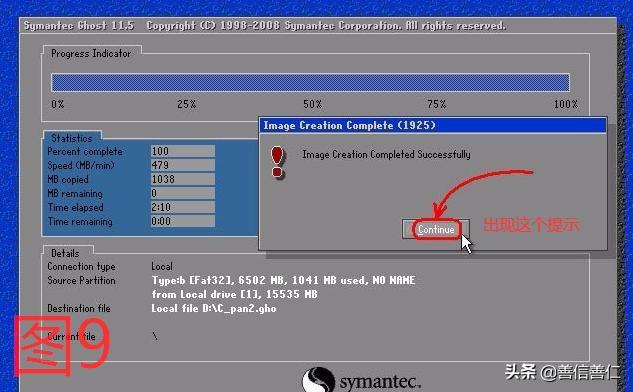
Task: Click the 100% progress marker
Action: 566,104
